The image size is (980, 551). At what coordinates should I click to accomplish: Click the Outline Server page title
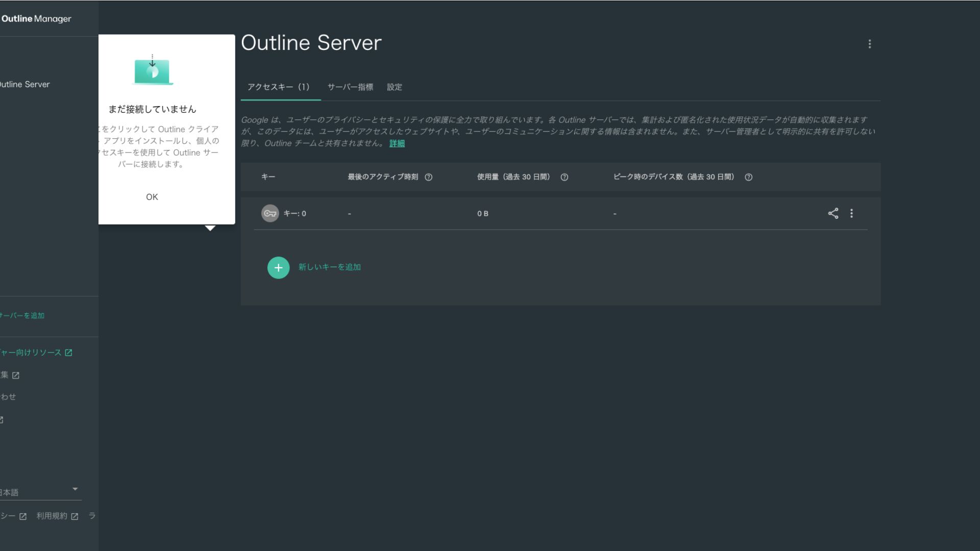[311, 43]
